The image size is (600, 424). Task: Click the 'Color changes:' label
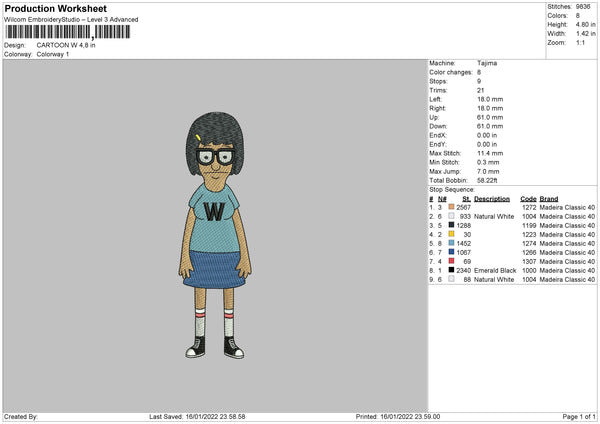pyautogui.click(x=451, y=72)
